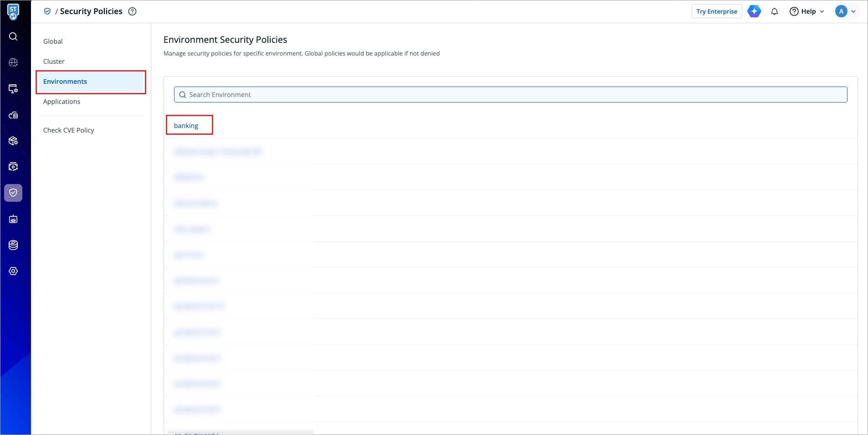Open the user avatar A profile dropdown
Screen dimensions: 868x435
(x=845, y=11)
